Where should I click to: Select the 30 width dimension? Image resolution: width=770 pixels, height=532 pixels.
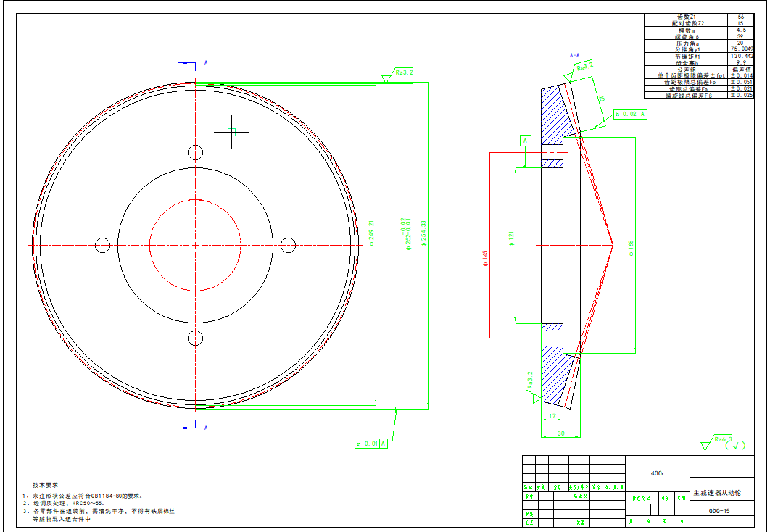pos(560,433)
